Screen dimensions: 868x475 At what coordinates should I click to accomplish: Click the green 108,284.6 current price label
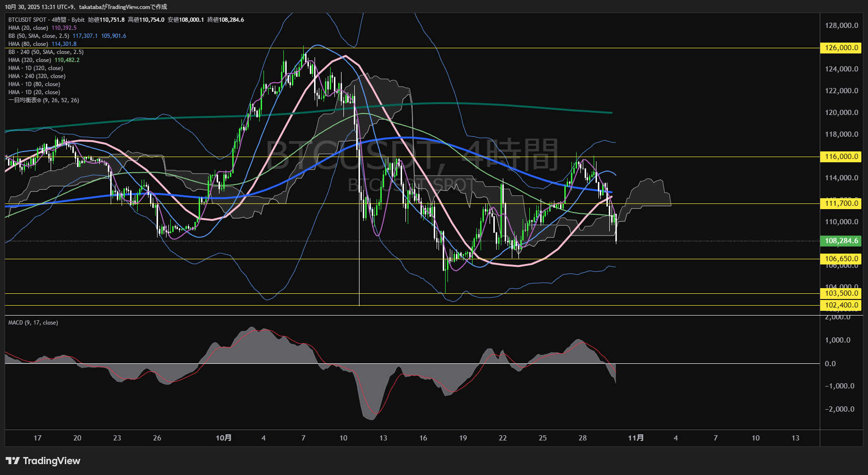click(841, 241)
